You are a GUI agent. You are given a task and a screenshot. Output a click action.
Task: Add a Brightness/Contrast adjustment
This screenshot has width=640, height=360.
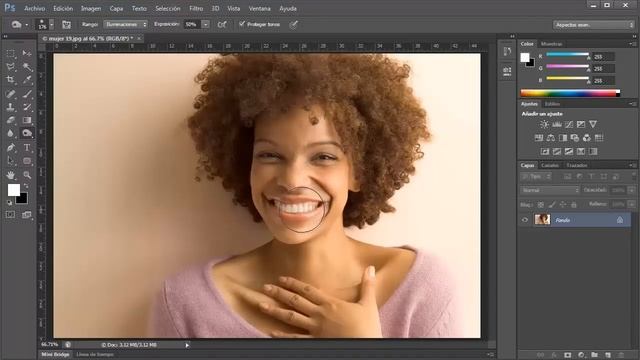click(544, 124)
